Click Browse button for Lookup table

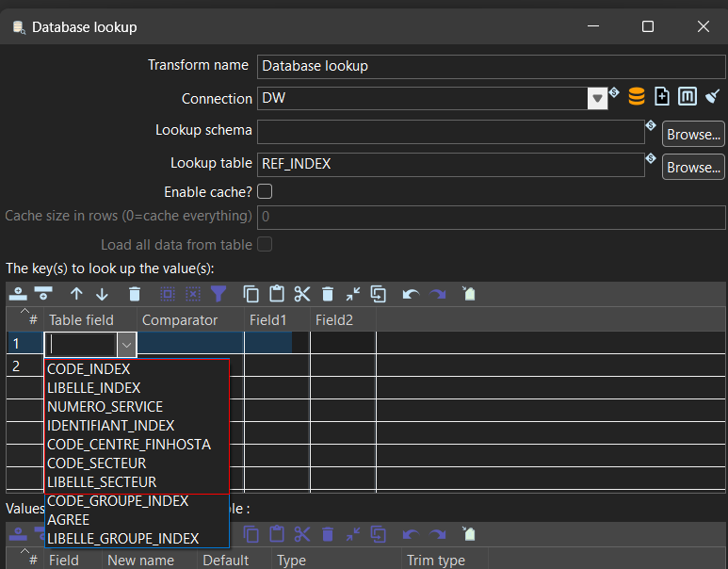pyautogui.click(x=693, y=168)
